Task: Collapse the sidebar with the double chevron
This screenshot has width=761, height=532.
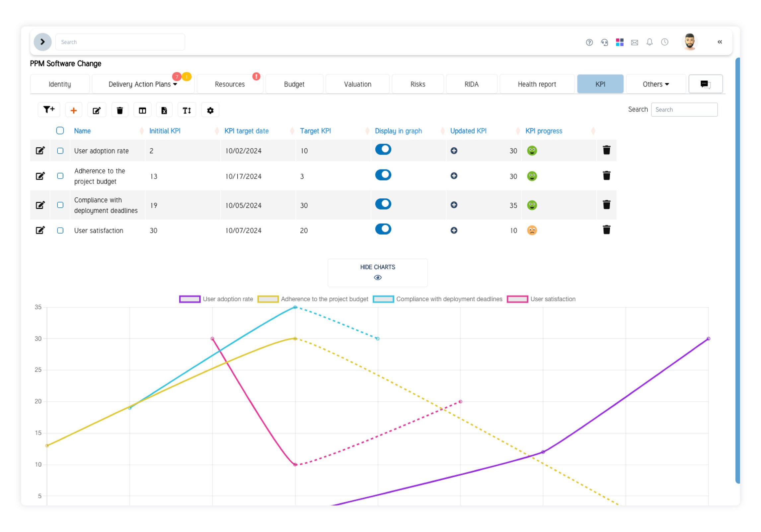Action: (720, 42)
